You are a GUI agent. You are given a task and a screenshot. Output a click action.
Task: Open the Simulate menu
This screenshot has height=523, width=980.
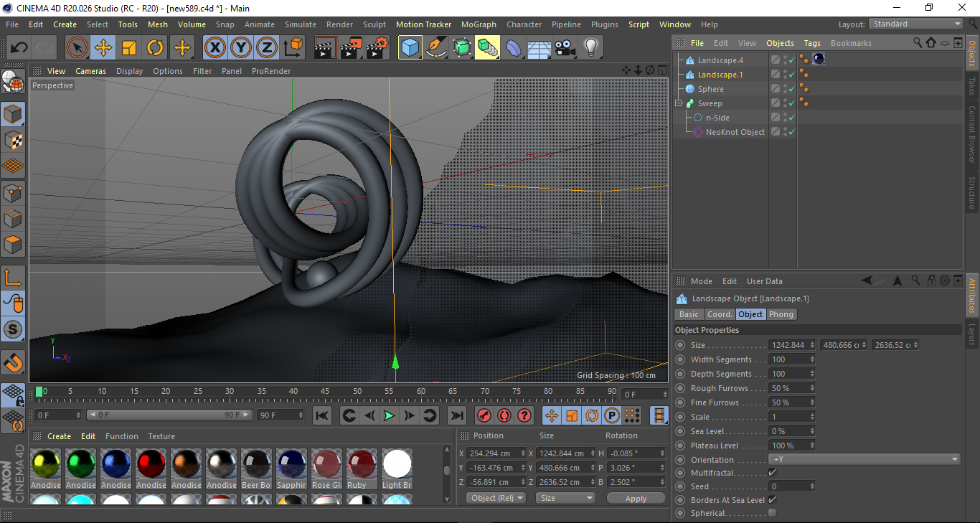click(300, 24)
